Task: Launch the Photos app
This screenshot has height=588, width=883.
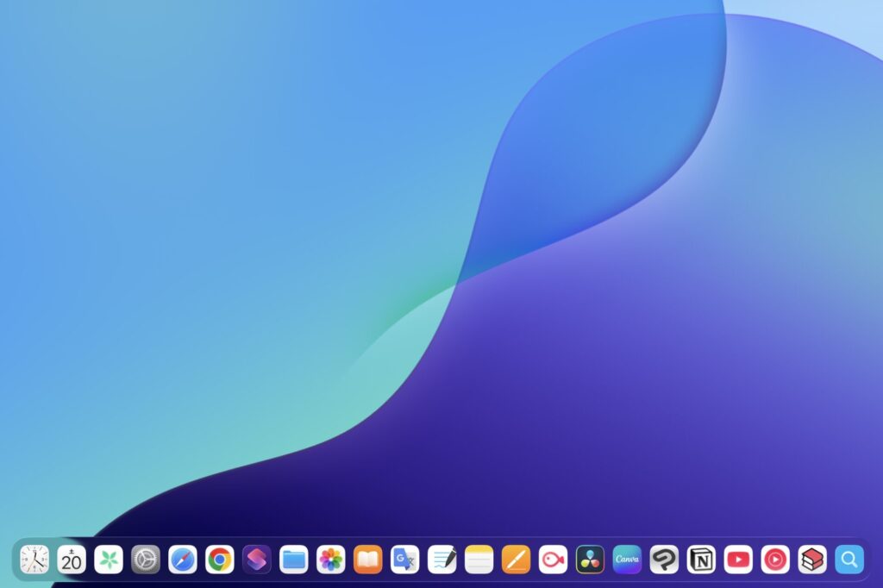Action: [331, 560]
